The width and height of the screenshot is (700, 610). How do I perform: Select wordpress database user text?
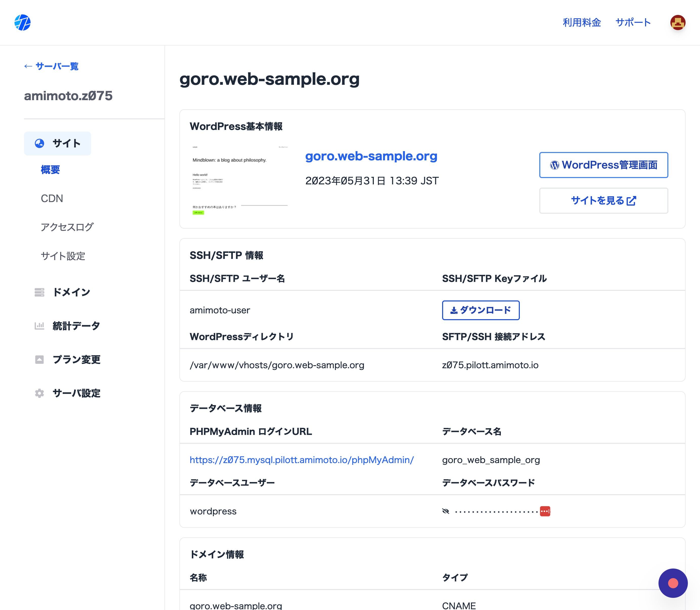213,511
